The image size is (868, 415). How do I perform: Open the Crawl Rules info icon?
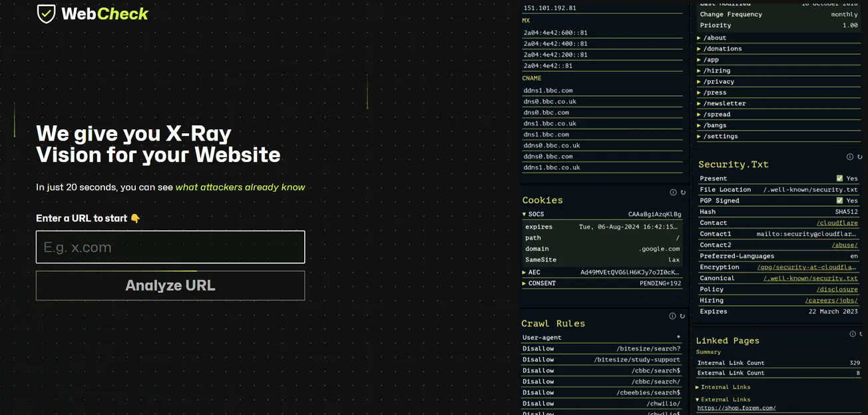point(673,316)
